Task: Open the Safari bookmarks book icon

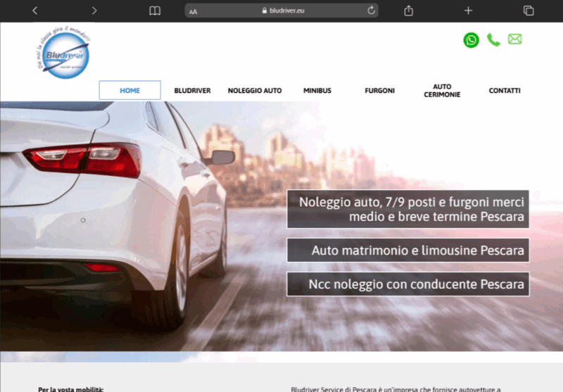Action: (x=155, y=11)
